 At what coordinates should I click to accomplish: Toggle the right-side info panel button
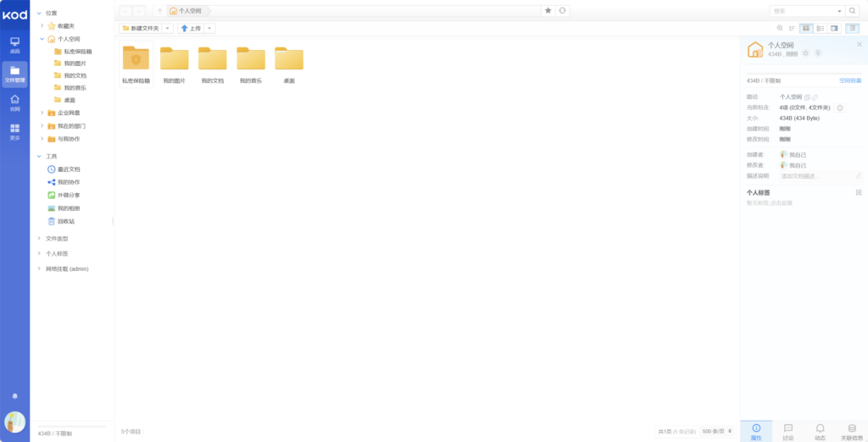coord(852,28)
